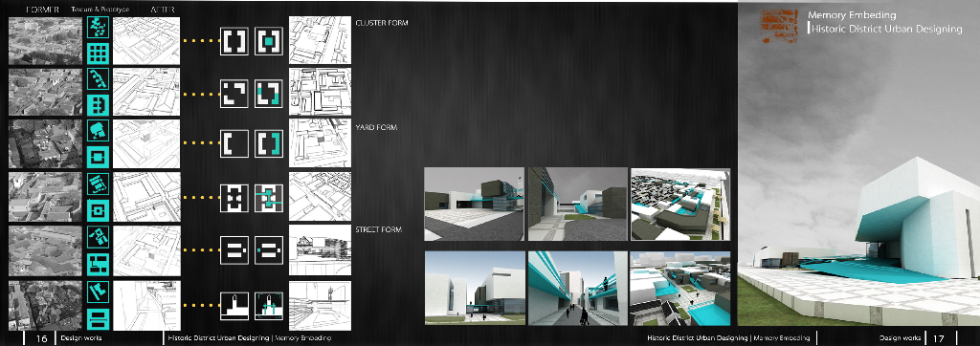
Task: Click the YARD FORM label
Action: 376,127
